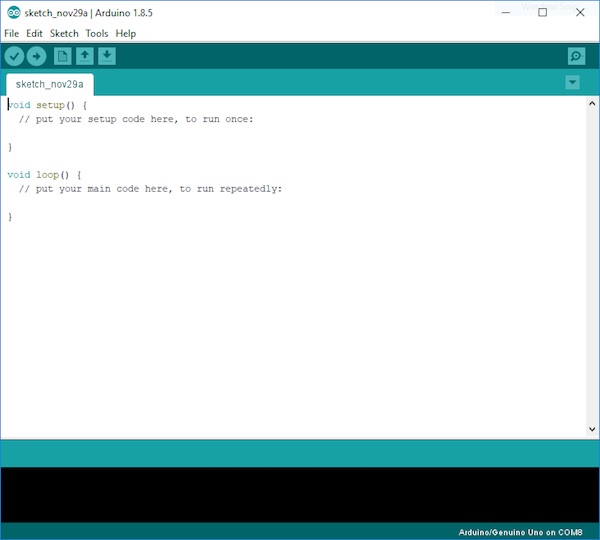Screen dimensions: 600x540
Task: Click the Verify sketch checkmark icon
Action: coord(14,56)
